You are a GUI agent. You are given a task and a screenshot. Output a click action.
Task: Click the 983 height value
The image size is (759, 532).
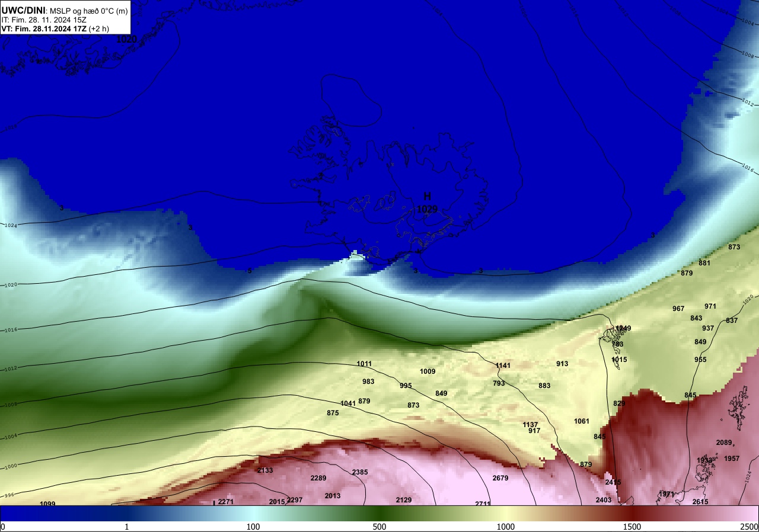coord(368,382)
